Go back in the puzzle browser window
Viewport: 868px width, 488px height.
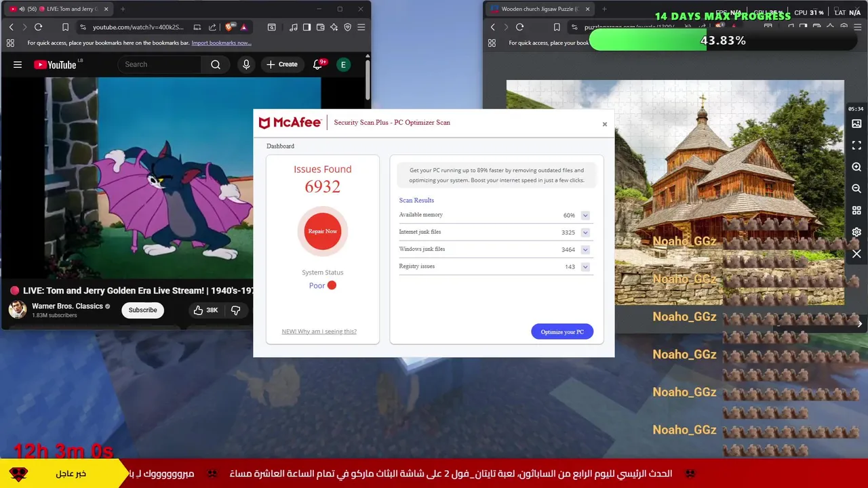[x=492, y=27]
